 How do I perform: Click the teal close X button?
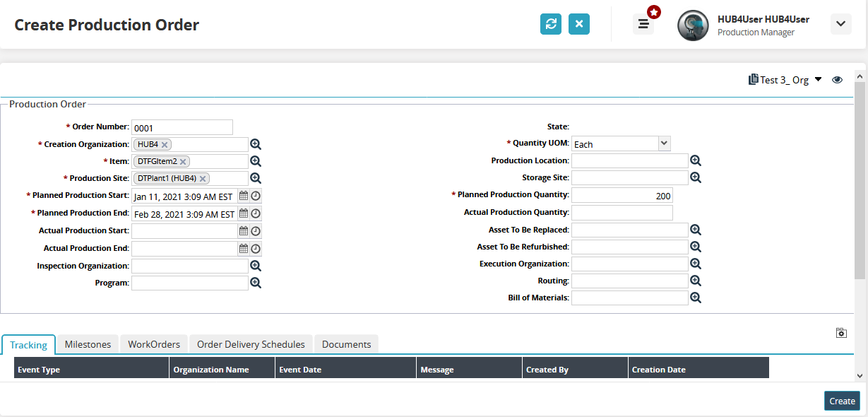[579, 24]
